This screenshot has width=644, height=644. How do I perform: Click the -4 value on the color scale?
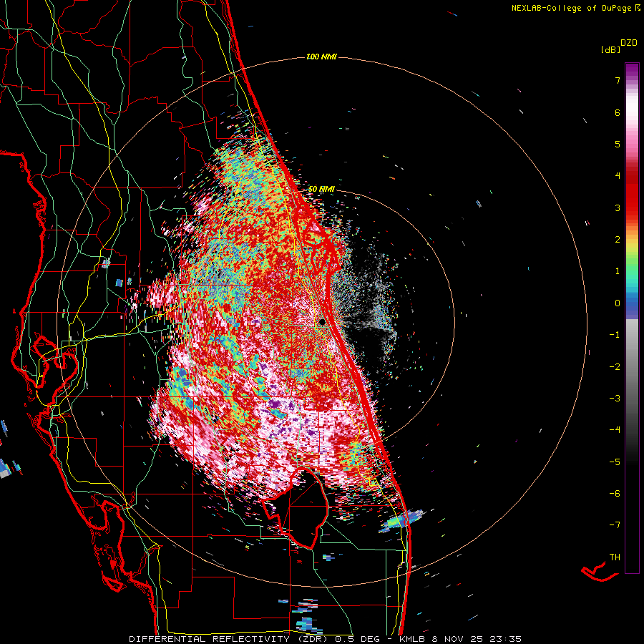point(615,430)
